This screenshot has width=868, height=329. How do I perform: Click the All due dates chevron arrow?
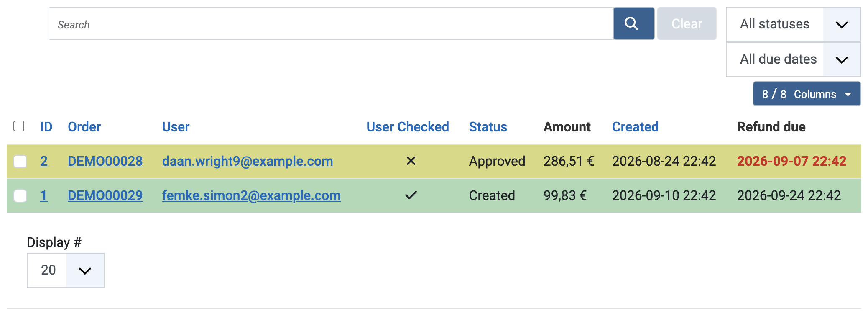coord(842,60)
